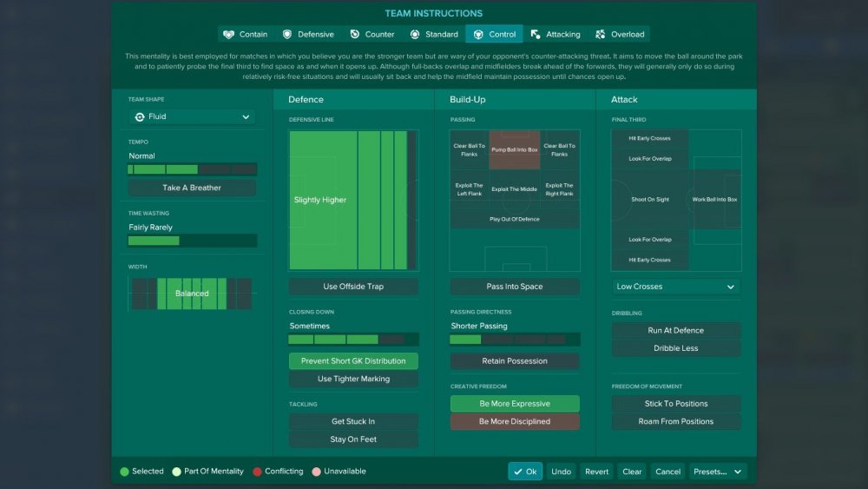Expand the Low Crosses dropdown
The image size is (868, 489).
point(676,287)
